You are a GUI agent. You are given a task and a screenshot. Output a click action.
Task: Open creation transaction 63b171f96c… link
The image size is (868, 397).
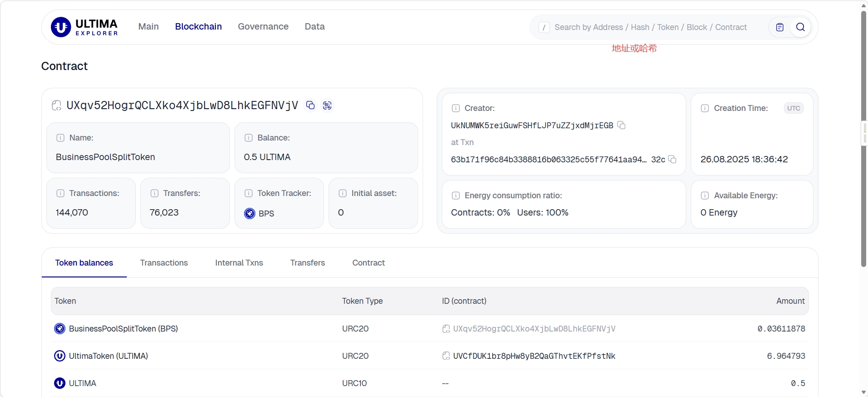pyautogui.click(x=558, y=160)
